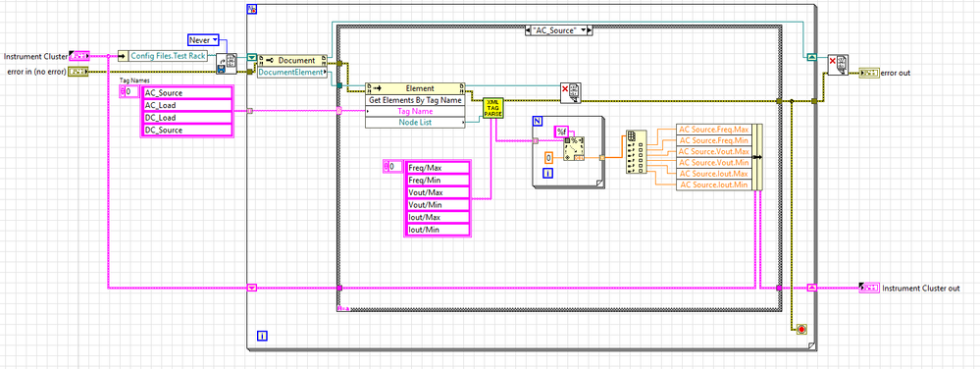The width and height of the screenshot is (980, 369).
Task: Select the outer loop iteration i terminal
Action: (263, 336)
